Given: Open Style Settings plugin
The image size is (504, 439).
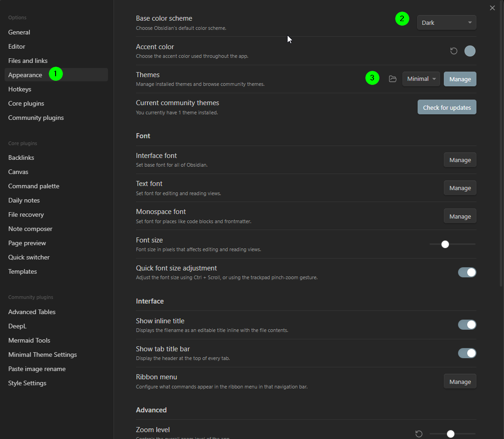Looking at the screenshot, I should 56,383.
